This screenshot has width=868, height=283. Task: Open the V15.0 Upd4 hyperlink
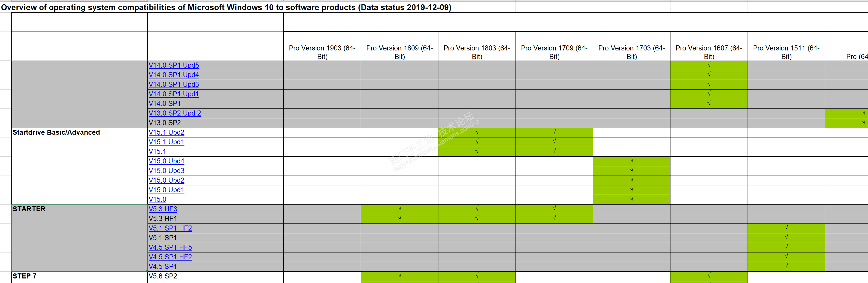pyautogui.click(x=167, y=161)
